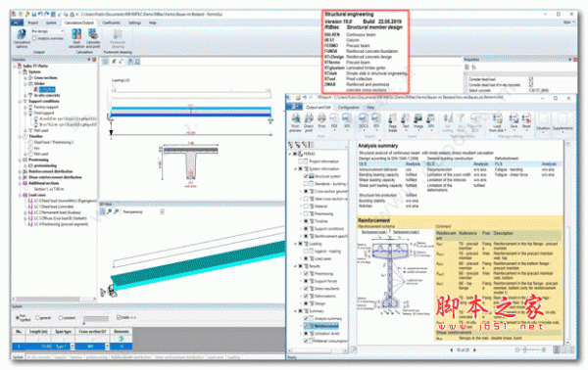This screenshot has height=370, width=588.
Task: Export report to DOCX
Action: pyautogui.click(x=363, y=121)
